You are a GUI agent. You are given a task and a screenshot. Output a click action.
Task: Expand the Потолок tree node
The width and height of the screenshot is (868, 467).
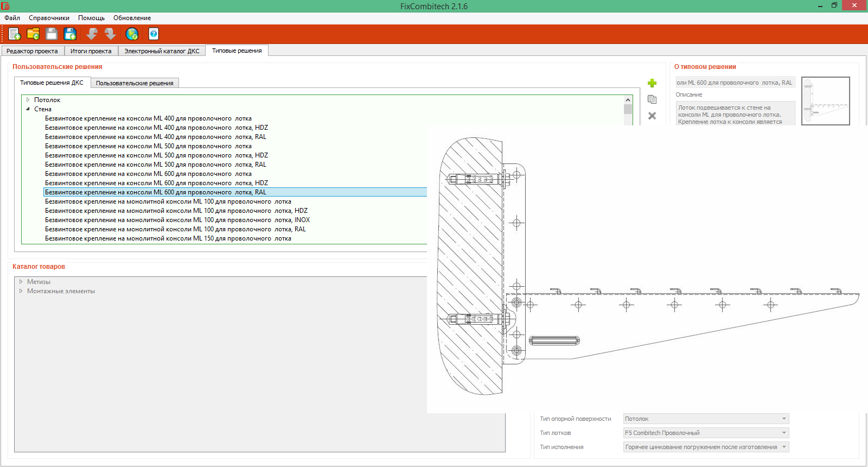(28, 100)
